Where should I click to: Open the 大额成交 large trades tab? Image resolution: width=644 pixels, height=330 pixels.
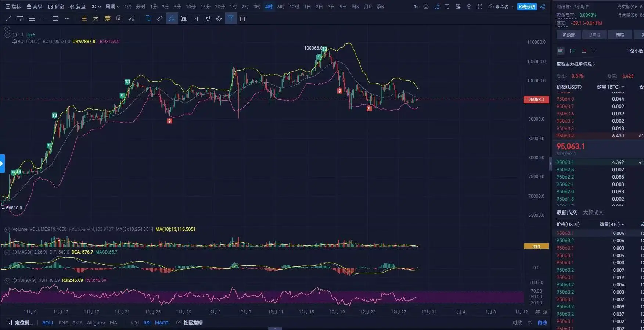[x=593, y=212]
